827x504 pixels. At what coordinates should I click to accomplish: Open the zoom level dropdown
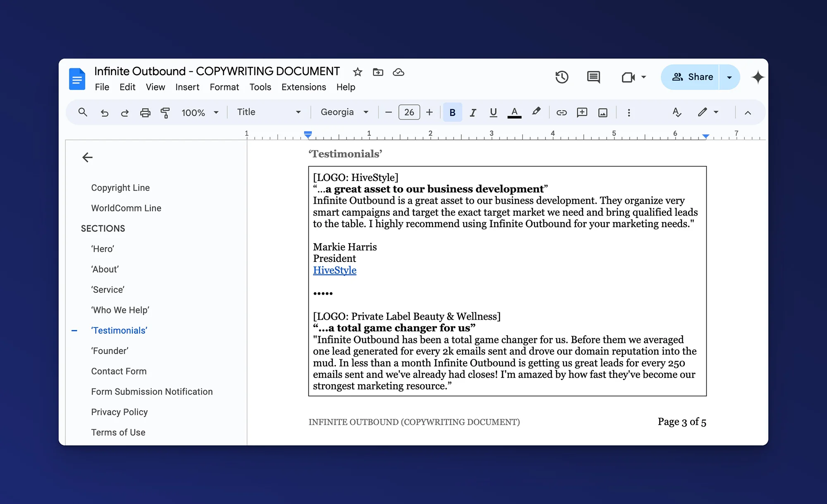point(200,112)
